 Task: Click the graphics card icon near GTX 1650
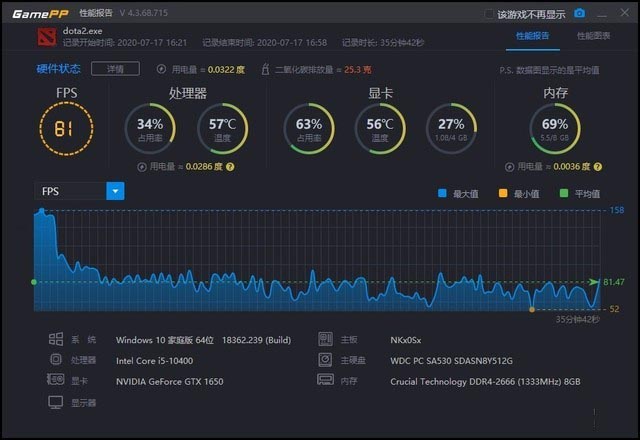pos(56,380)
